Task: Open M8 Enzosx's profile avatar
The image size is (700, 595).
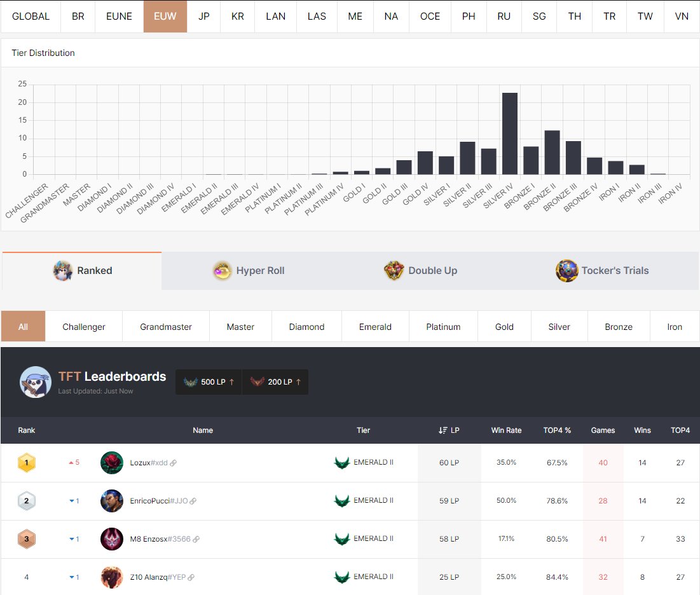Action: coord(112,539)
